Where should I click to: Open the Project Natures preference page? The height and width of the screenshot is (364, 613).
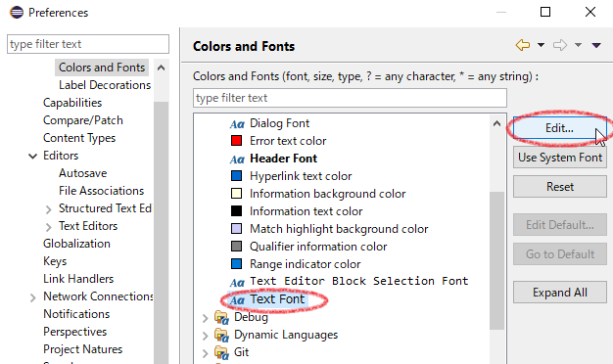pyautogui.click(x=82, y=348)
